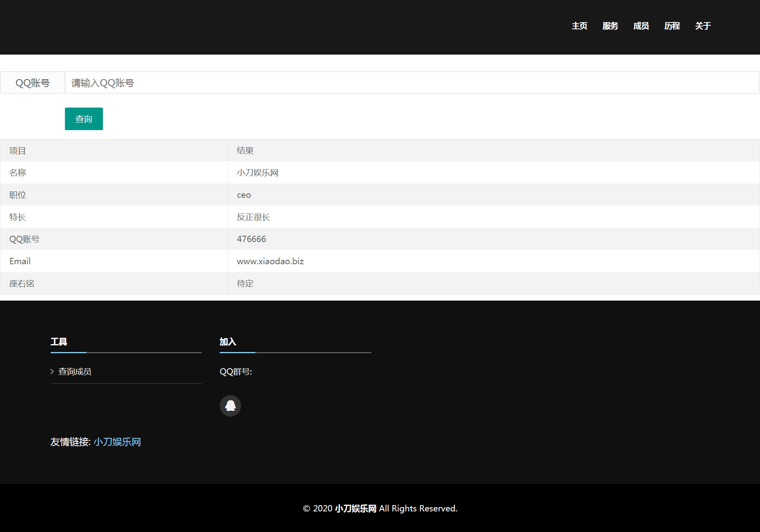Focus the 请输入QQ账号 input field
This screenshot has height=532, width=760.
[412, 83]
